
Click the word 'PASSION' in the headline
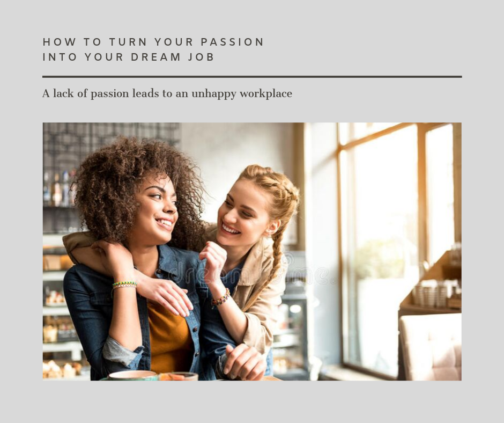point(232,42)
